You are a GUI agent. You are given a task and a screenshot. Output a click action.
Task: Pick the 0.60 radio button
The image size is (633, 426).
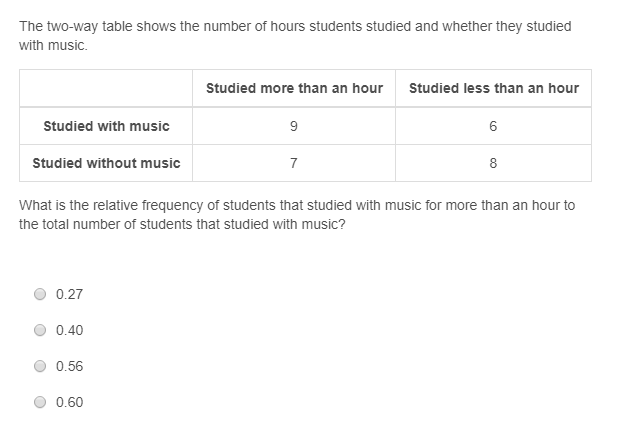[40, 402]
